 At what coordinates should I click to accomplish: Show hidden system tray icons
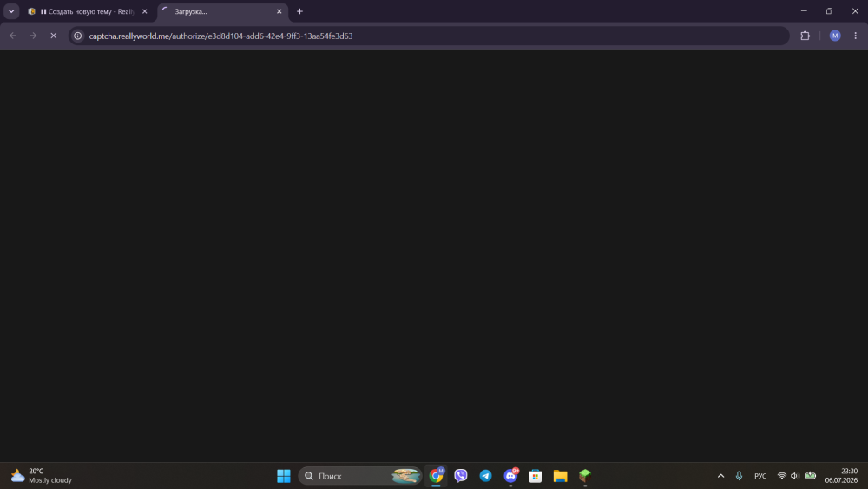point(720,476)
